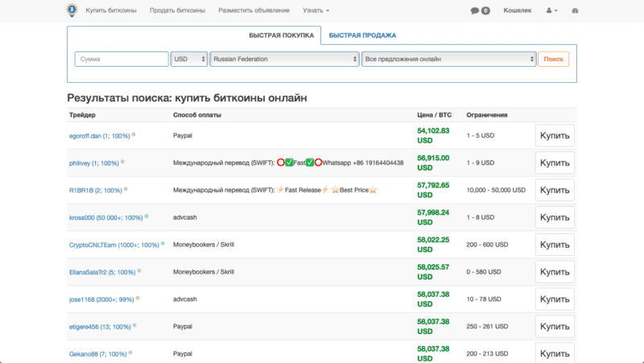
Task: Click price 58,022.25 USD
Action: click(x=433, y=245)
